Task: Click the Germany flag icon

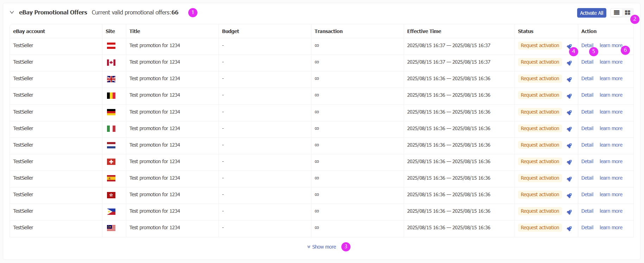Action: tap(111, 112)
